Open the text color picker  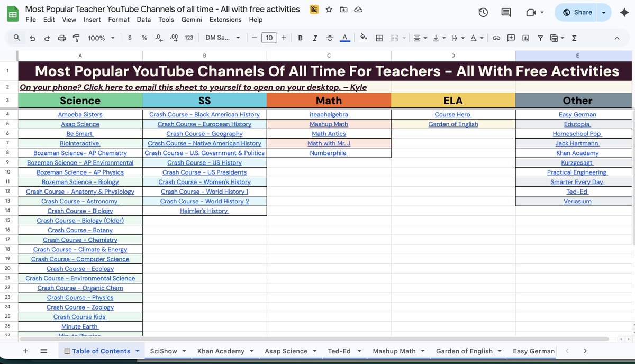point(345,38)
